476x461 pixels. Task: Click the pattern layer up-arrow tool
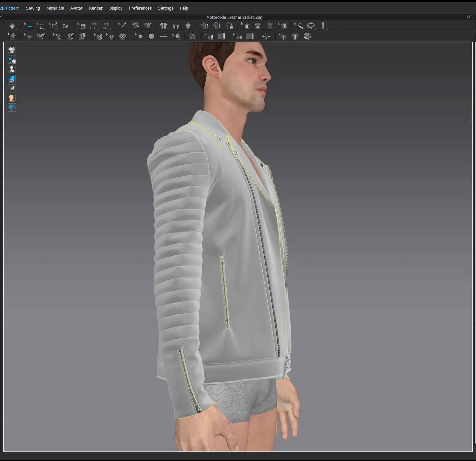click(x=205, y=26)
